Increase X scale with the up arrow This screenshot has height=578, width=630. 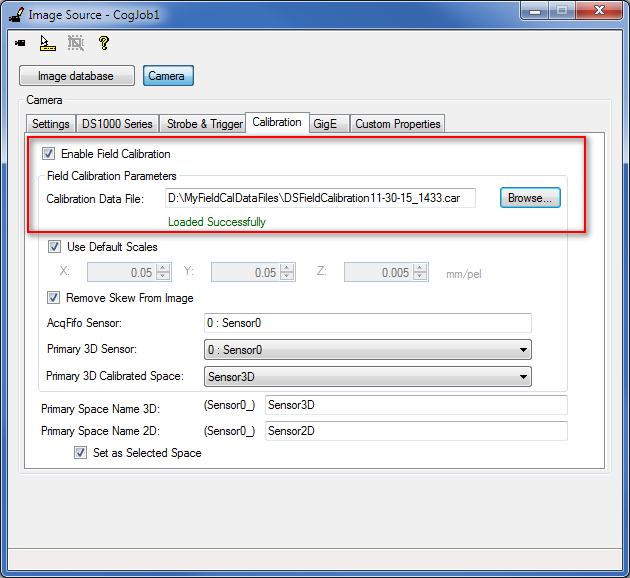163,268
